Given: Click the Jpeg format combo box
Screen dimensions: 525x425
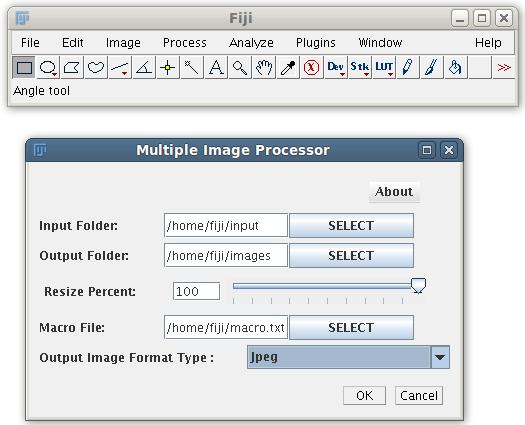Looking at the screenshot, I should pos(348,357).
